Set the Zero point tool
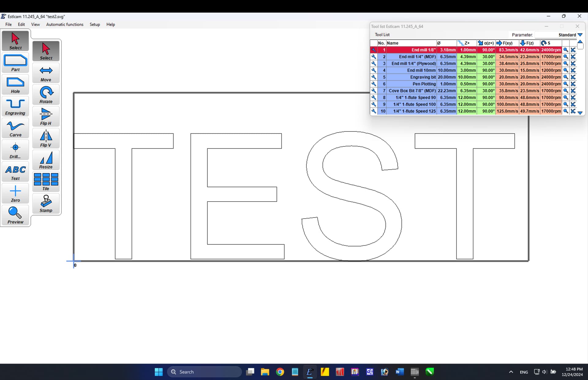588x380 pixels. 15,194
